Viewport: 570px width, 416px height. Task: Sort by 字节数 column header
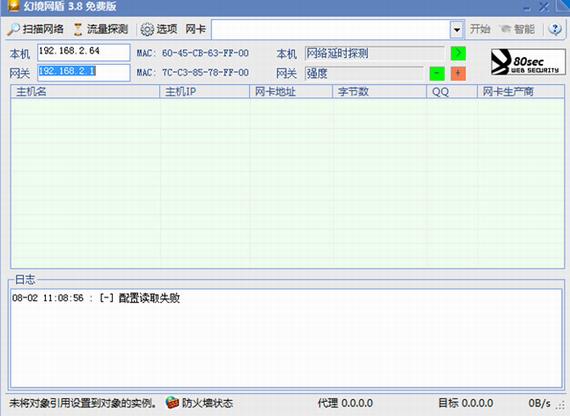[380, 92]
